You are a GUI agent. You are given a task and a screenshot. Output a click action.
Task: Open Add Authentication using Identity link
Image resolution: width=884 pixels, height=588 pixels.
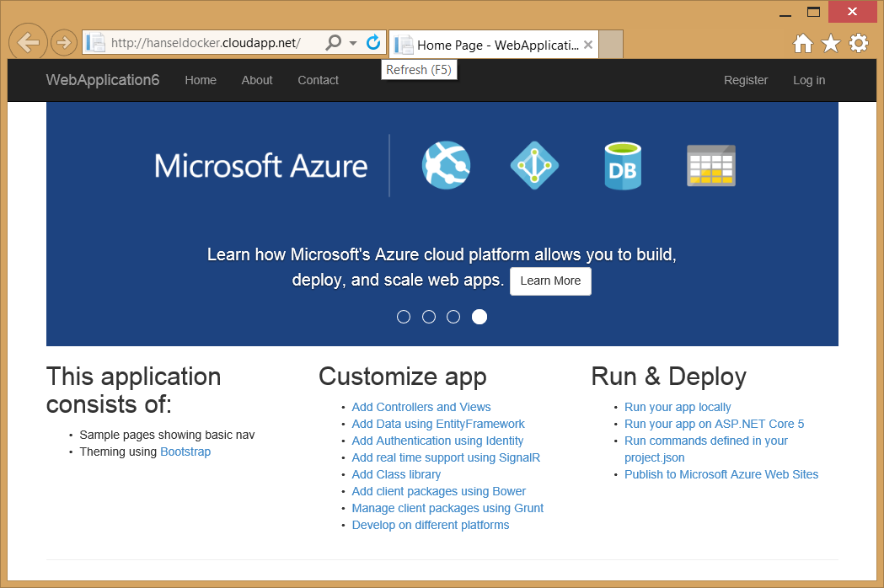437,441
